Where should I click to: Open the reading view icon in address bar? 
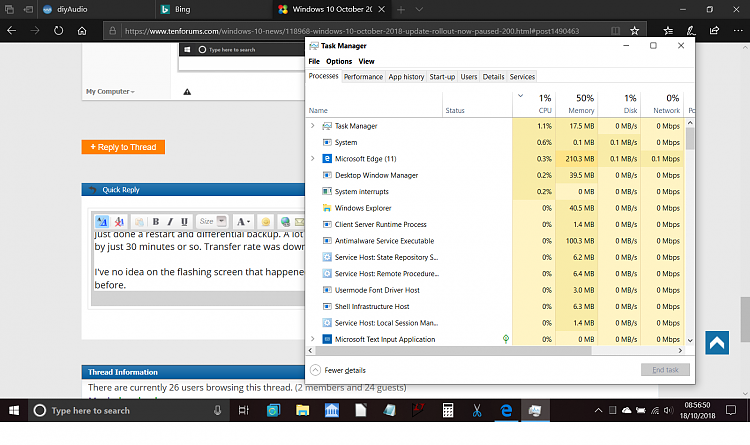(x=615, y=31)
